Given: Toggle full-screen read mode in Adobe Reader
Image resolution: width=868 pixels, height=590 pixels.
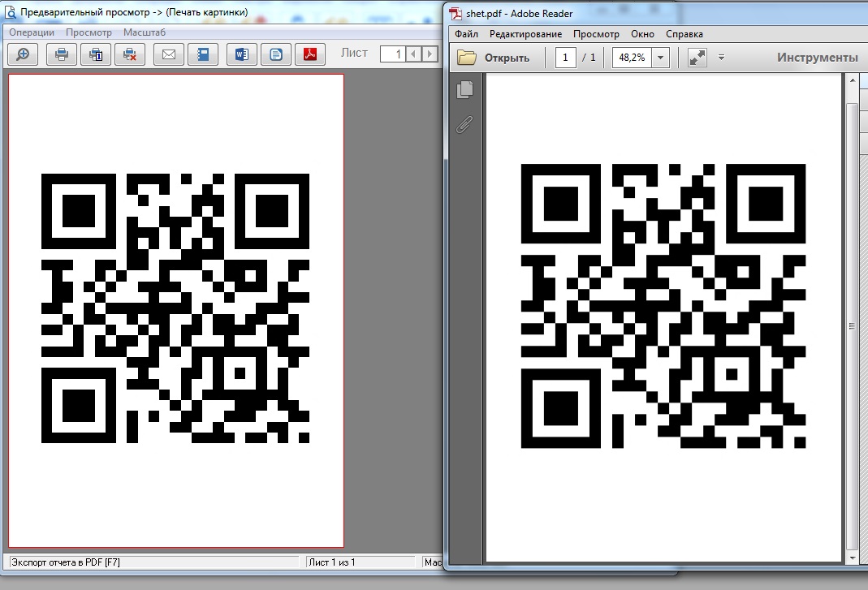Looking at the screenshot, I should [697, 58].
